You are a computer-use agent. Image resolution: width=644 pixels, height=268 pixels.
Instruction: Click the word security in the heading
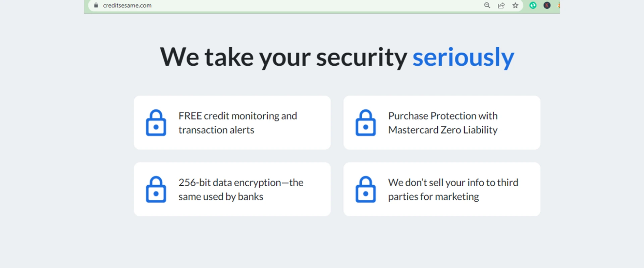tap(361, 57)
